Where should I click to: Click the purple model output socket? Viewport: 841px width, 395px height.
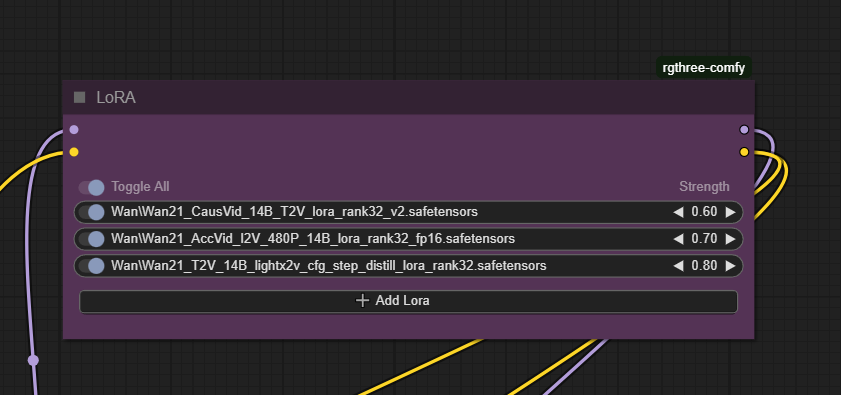744,129
